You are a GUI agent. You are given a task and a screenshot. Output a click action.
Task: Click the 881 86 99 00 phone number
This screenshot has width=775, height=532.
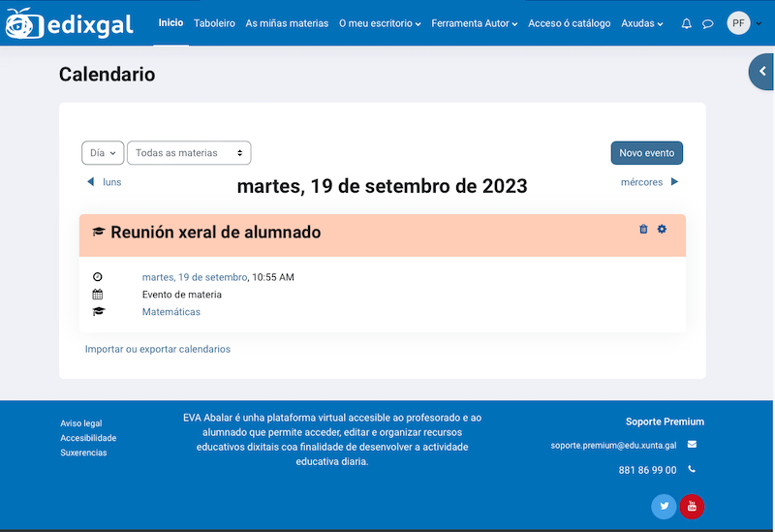(x=647, y=470)
